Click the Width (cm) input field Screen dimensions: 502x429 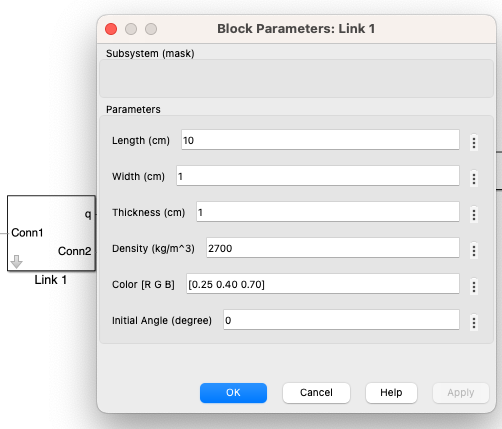[318, 176]
